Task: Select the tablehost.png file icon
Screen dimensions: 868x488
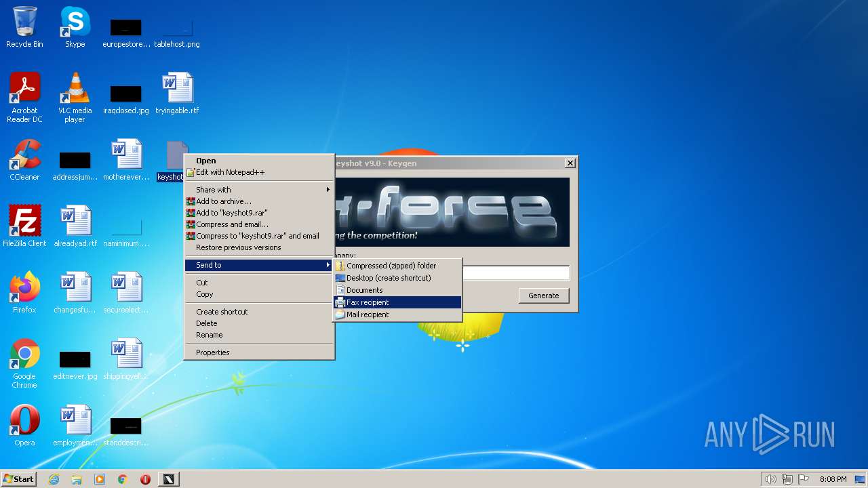Action: pos(177,31)
